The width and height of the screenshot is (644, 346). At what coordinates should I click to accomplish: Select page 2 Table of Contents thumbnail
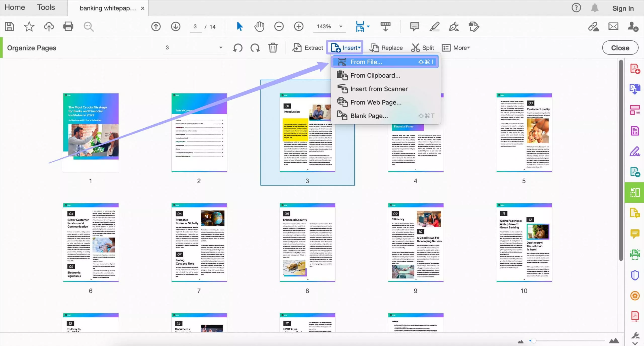click(x=199, y=132)
